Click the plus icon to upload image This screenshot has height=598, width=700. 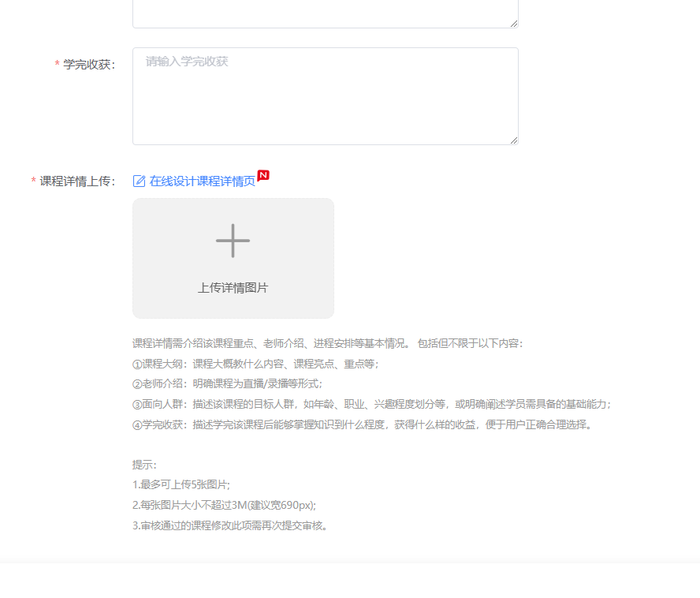(x=233, y=241)
